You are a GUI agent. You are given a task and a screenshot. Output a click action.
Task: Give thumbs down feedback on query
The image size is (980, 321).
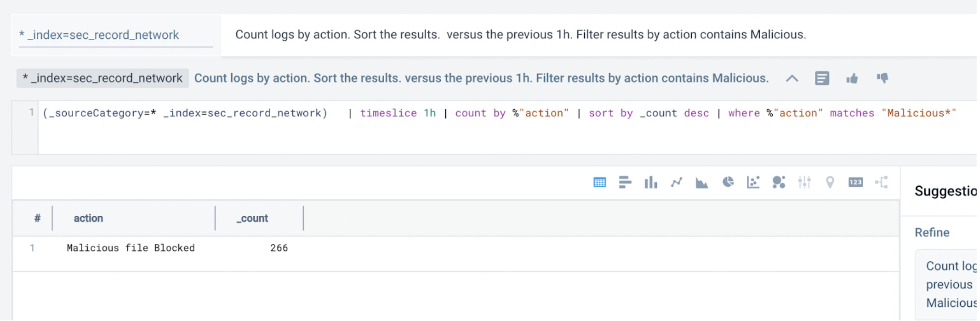883,78
